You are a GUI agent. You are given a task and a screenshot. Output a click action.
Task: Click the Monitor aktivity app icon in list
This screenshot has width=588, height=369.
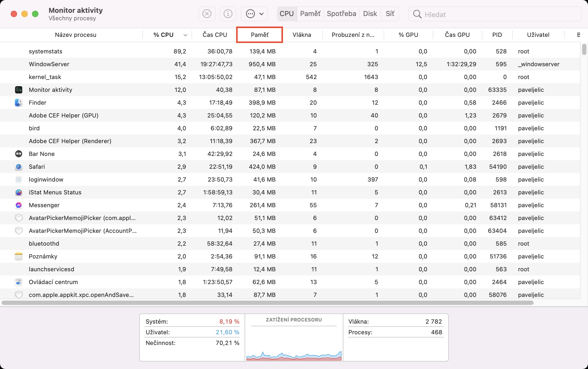(x=18, y=90)
